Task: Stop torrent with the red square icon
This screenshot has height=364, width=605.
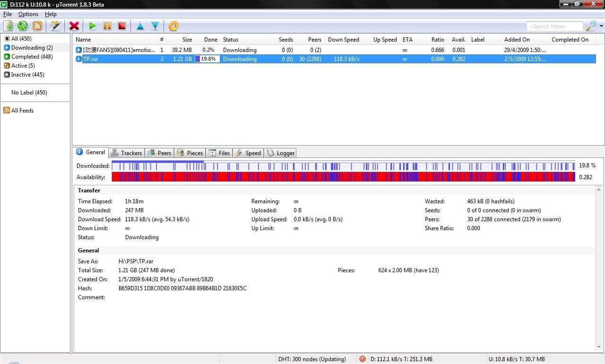Action: point(121,26)
